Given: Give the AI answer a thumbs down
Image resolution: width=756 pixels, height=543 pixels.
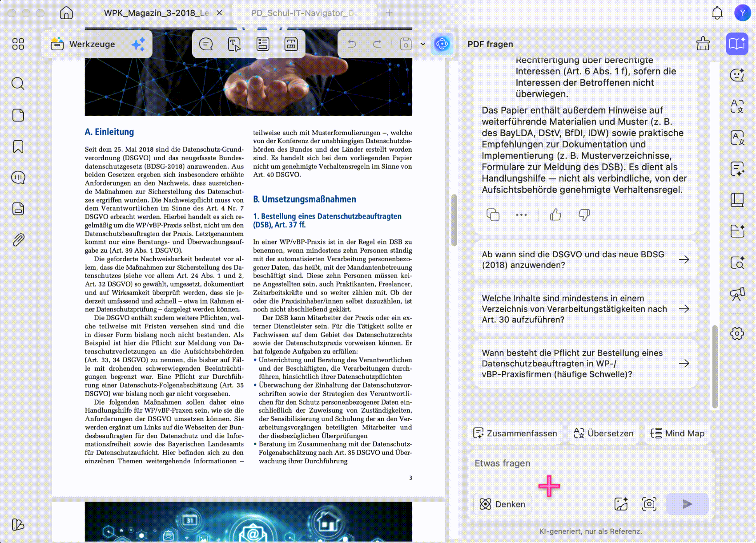Looking at the screenshot, I should (x=584, y=215).
